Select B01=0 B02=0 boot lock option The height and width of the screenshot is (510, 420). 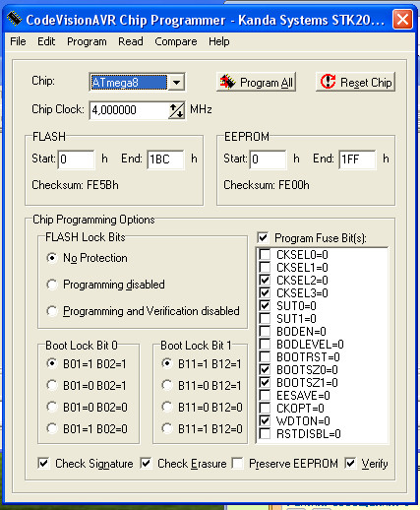click(x=52, y=407)
